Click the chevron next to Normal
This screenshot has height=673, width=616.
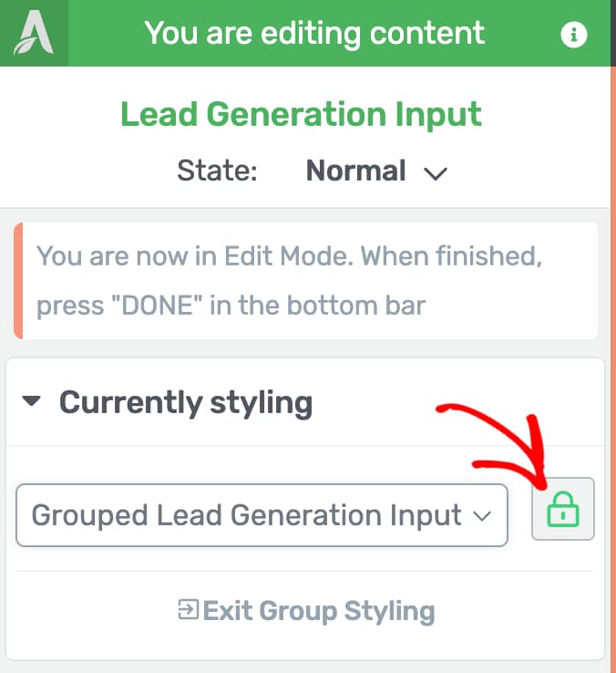tap(435, 173)
